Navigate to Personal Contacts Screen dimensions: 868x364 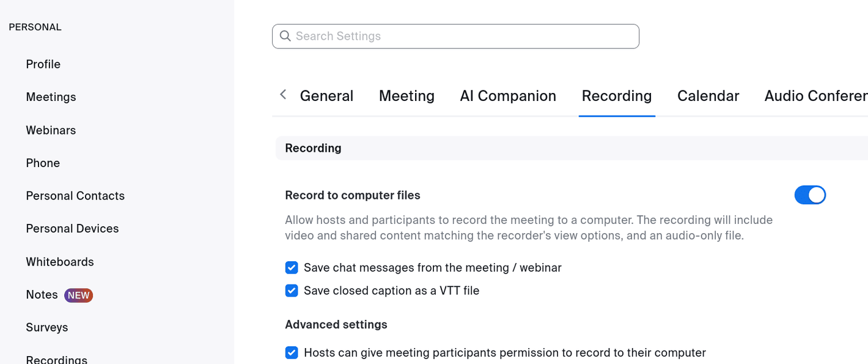pyautogui.click(x=75, y=196)
